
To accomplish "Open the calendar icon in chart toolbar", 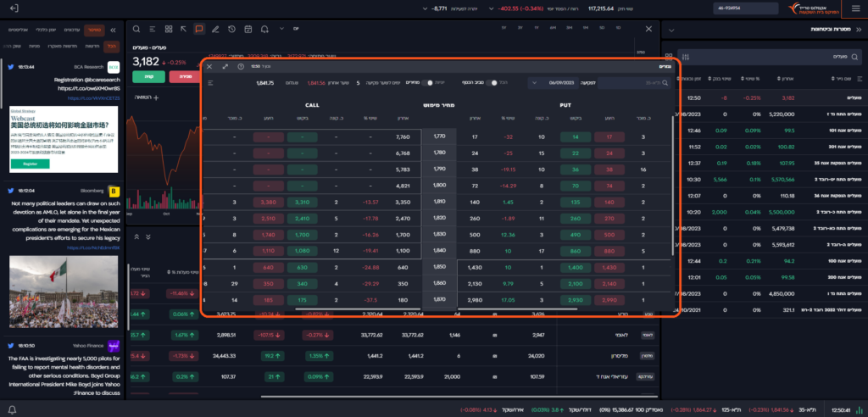I will 248,29.
